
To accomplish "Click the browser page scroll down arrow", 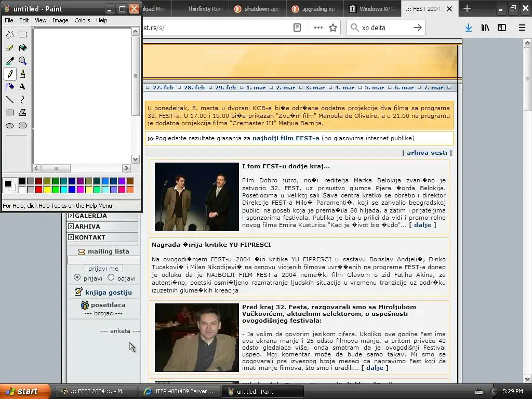I will (x=527, y=379).
